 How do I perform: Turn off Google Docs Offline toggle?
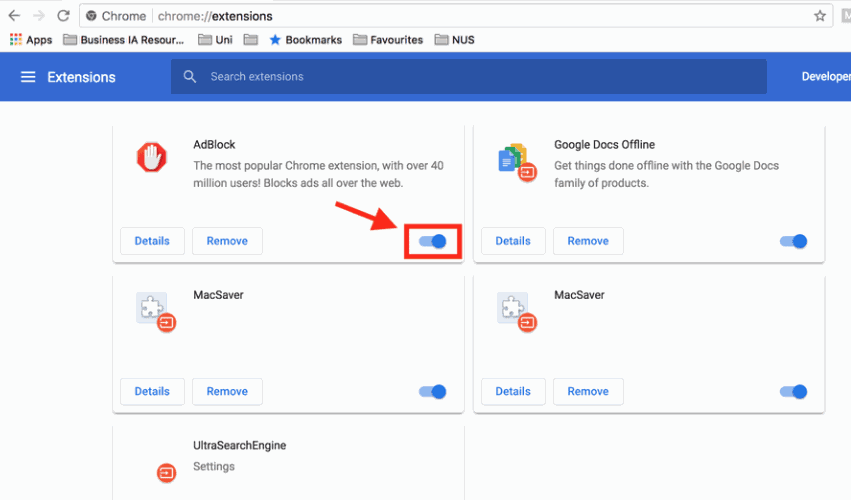793,241
